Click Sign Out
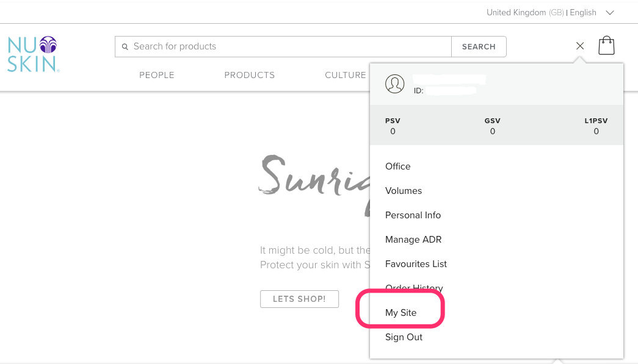Image resolution: width=638 pixels, height=364 pixels. click(404, 337)
